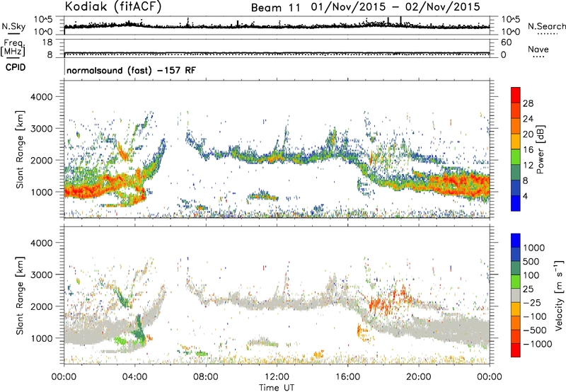Click the '4' label on Power colorbar
Viewport: 566px width, 392px height.
pos(525,197)
